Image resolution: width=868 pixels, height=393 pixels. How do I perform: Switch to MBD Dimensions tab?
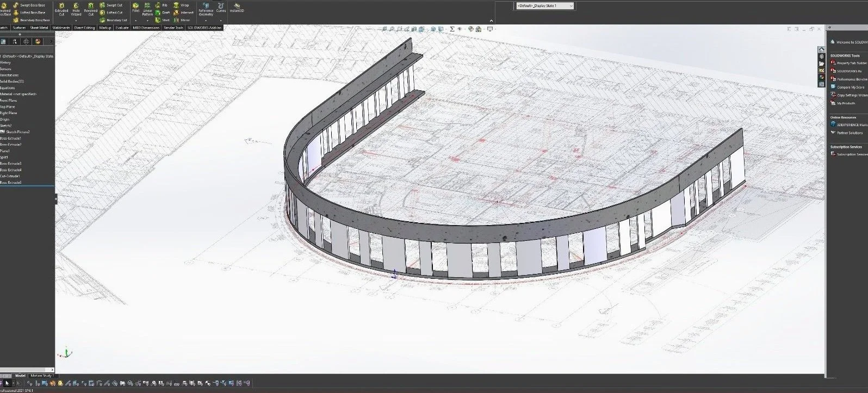click(147, 28)
